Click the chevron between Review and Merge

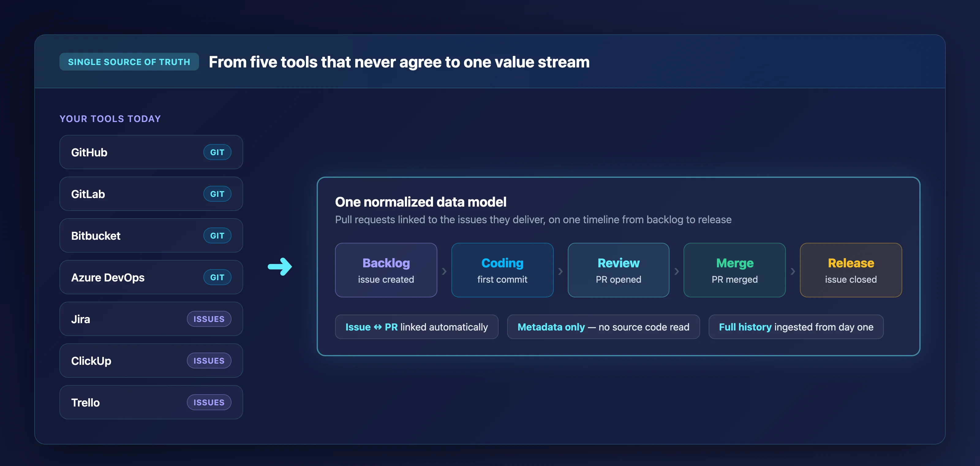click(677, 271)
